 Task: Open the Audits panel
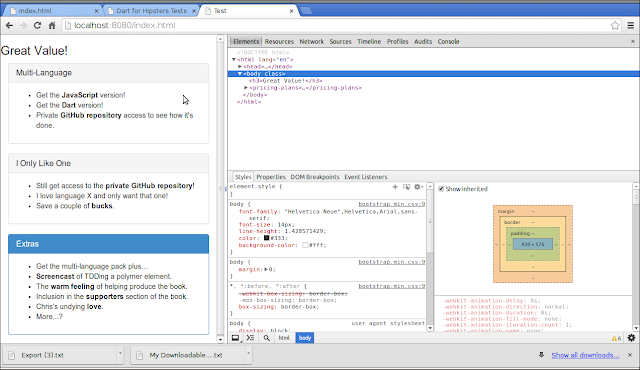(x=423, y=42)
